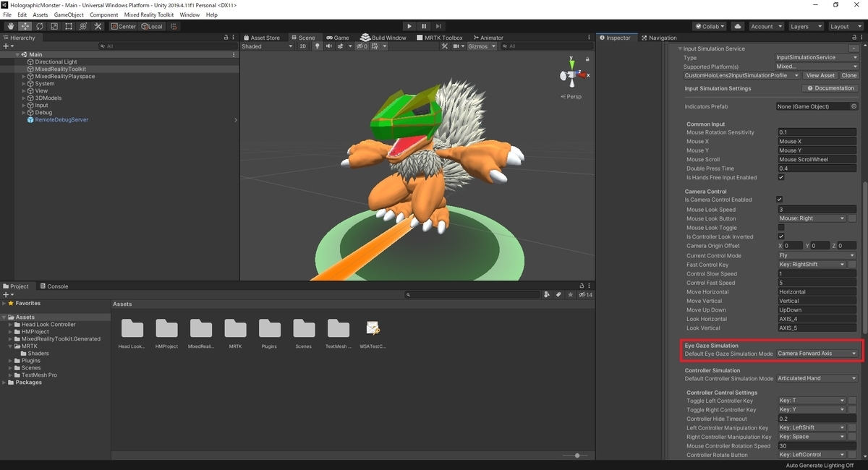The width and height of the screenshot is (868, 470).
Task: Open the Gizmos dropdown
Action: pos(482,46)
